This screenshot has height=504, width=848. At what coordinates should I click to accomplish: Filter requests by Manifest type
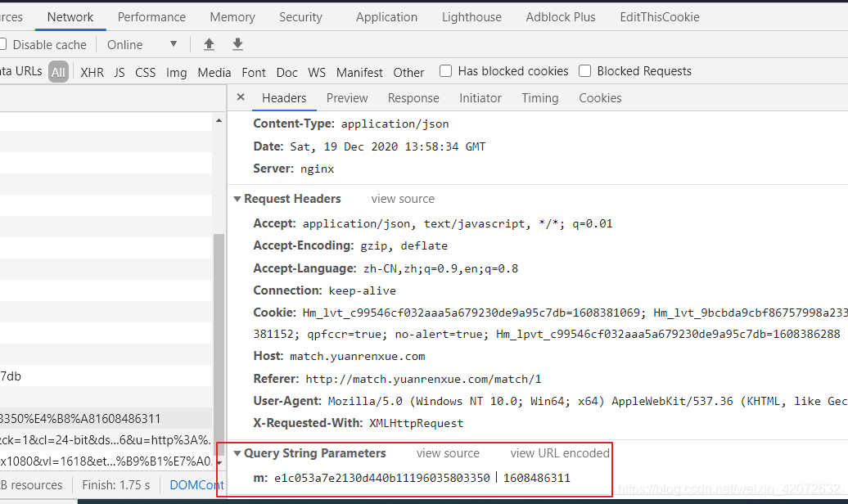point(359,72)
